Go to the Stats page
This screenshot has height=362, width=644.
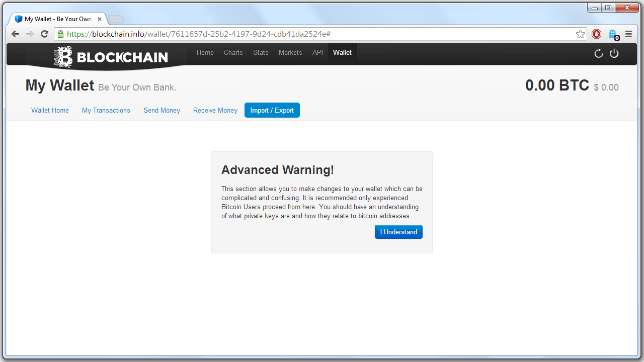[261, 53]
